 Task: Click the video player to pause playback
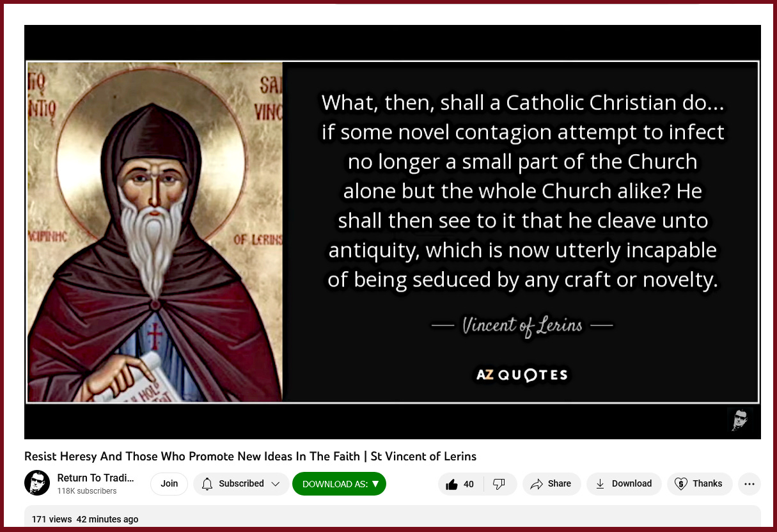coord(393,232)
